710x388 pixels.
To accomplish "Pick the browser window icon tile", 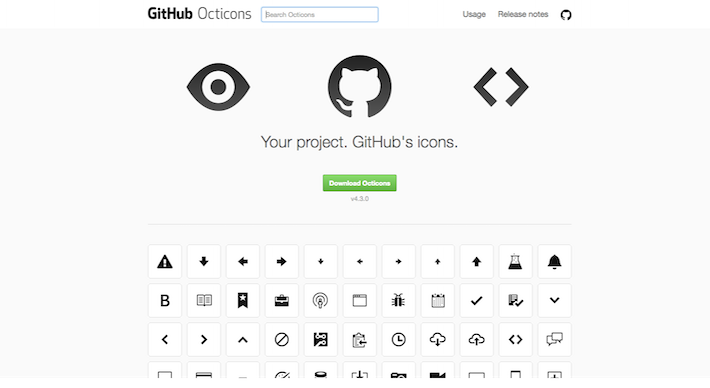I will click(x=360, y=301).
